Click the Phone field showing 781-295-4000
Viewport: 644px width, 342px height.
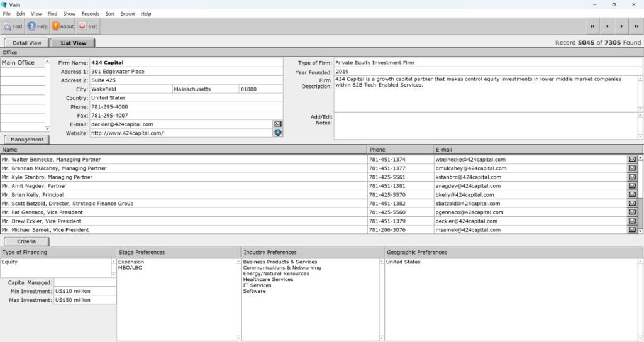(x=186, y=107)
